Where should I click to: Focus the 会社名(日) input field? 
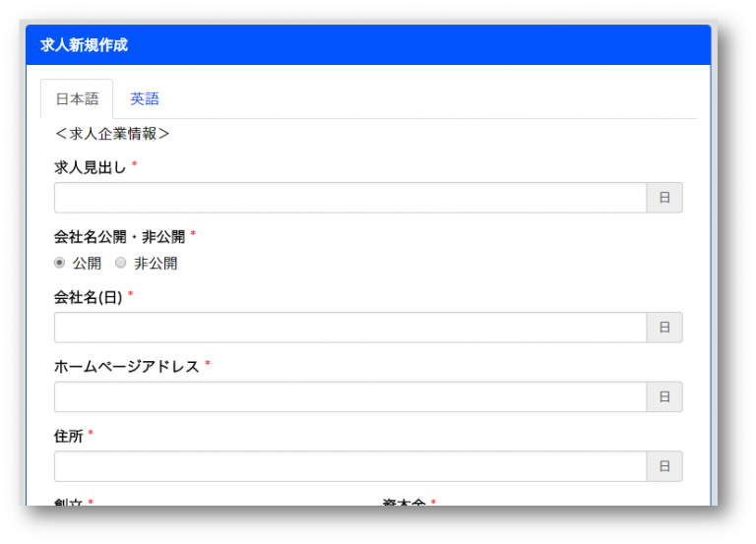(349, 328)
